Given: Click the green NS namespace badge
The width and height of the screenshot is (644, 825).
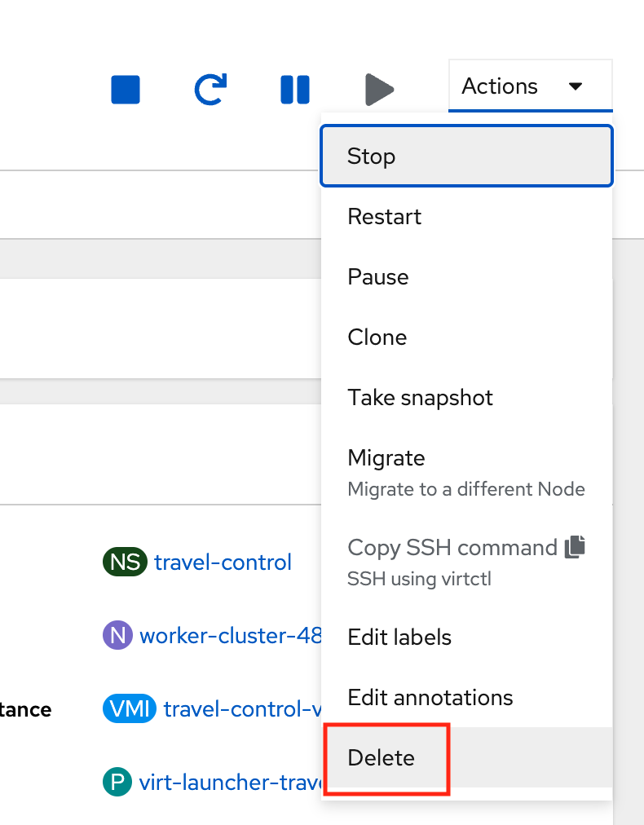Looking at the screenshot, I should tap(126, 562).
